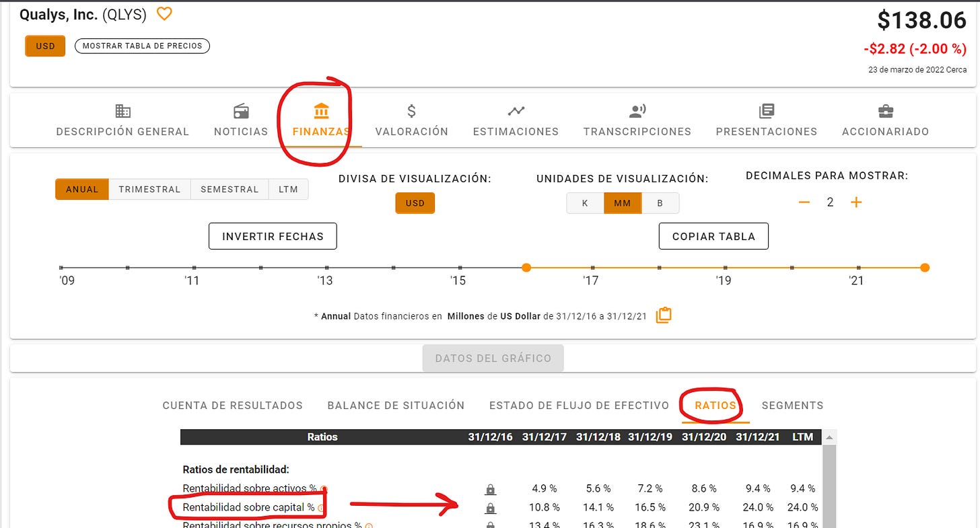
Task: Open the Noticias radio icon
Action: click(241, 111)
